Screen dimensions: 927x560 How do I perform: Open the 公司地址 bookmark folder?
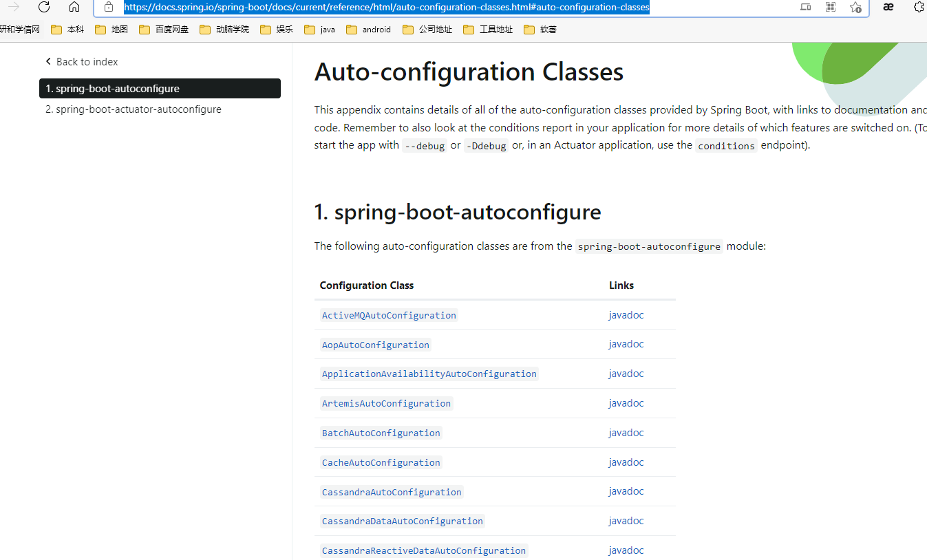point(427,30)
